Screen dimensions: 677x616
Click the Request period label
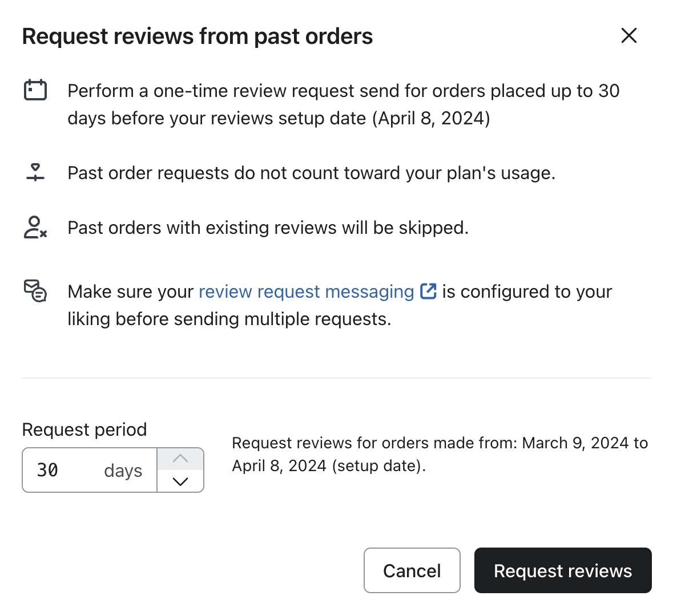84,429
